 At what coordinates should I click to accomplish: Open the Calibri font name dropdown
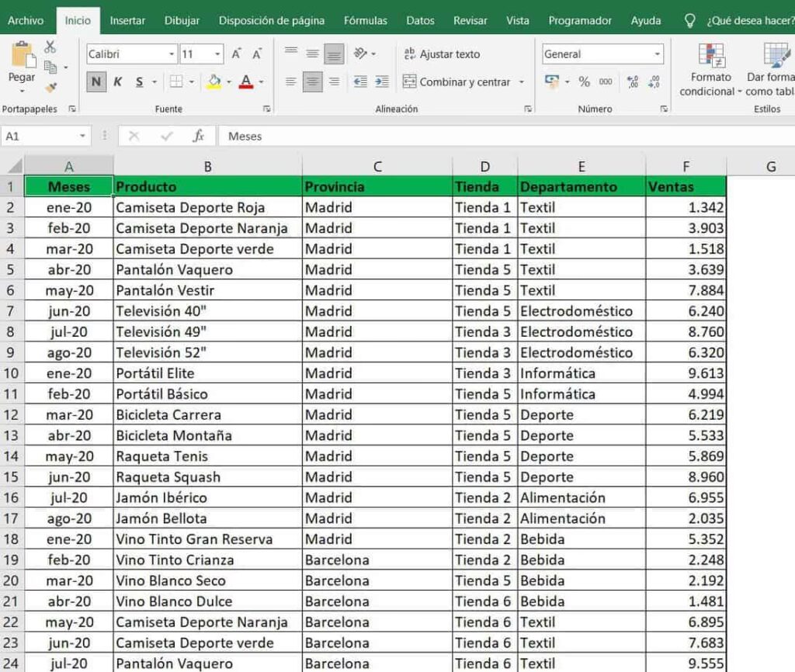pyautogui.click(x=172, y=54)
